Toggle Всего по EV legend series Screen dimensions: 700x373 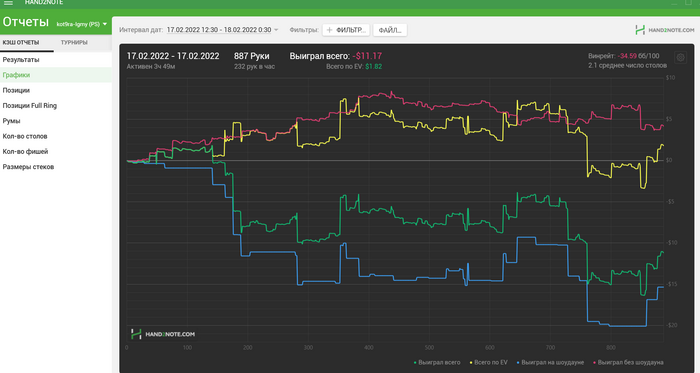pos(488,362)
